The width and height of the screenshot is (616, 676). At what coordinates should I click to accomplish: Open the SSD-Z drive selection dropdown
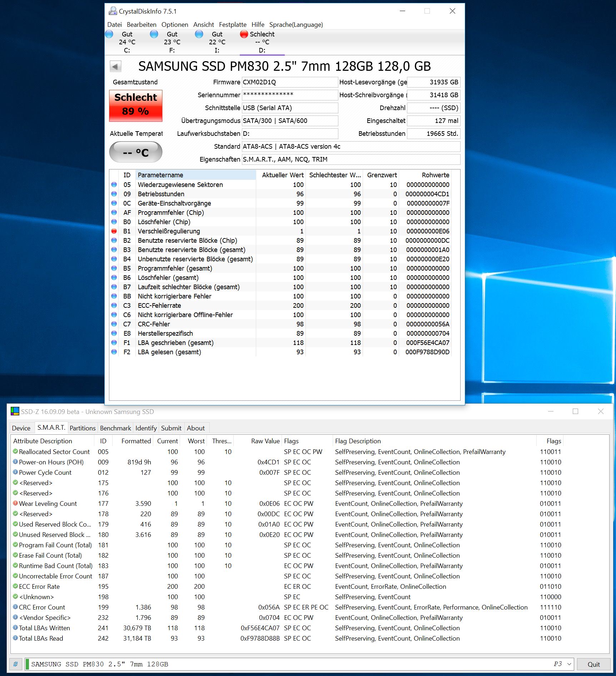click(x=569, y=664)
